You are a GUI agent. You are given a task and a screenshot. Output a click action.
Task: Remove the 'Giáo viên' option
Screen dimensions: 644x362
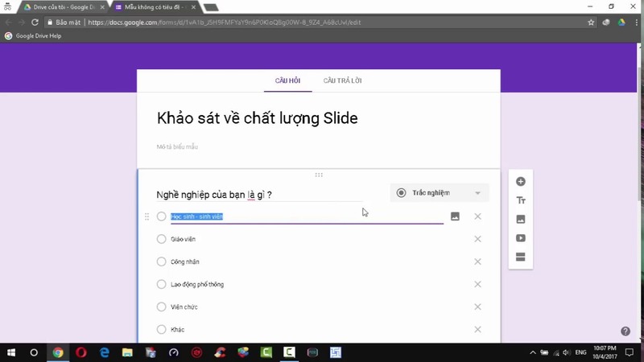click(x=477, y=239)
